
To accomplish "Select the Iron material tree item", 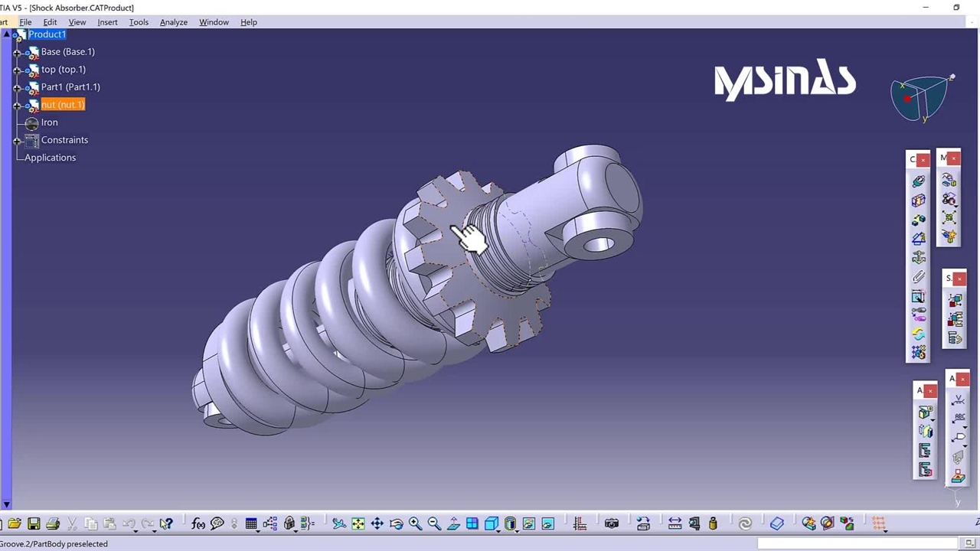I will pos(49,122).
